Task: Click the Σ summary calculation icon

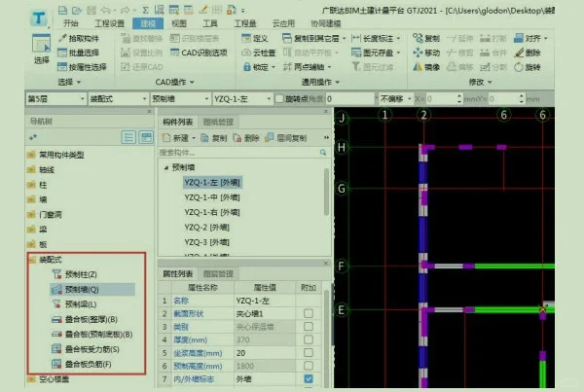Action: coord(145,10)
